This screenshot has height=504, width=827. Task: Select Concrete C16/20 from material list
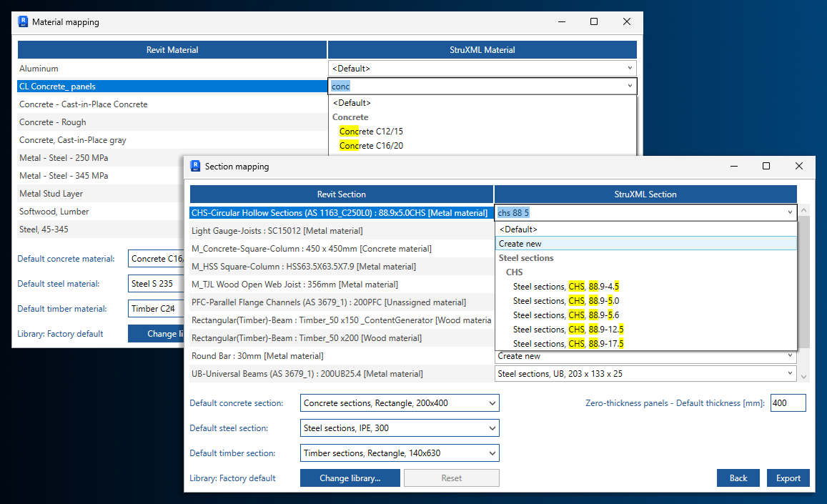pos(371,146)
